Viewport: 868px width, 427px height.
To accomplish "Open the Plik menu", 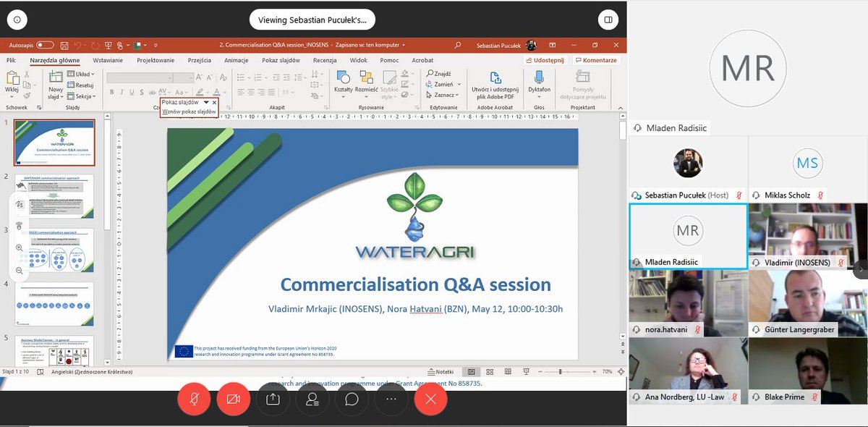I will [11, 61].
